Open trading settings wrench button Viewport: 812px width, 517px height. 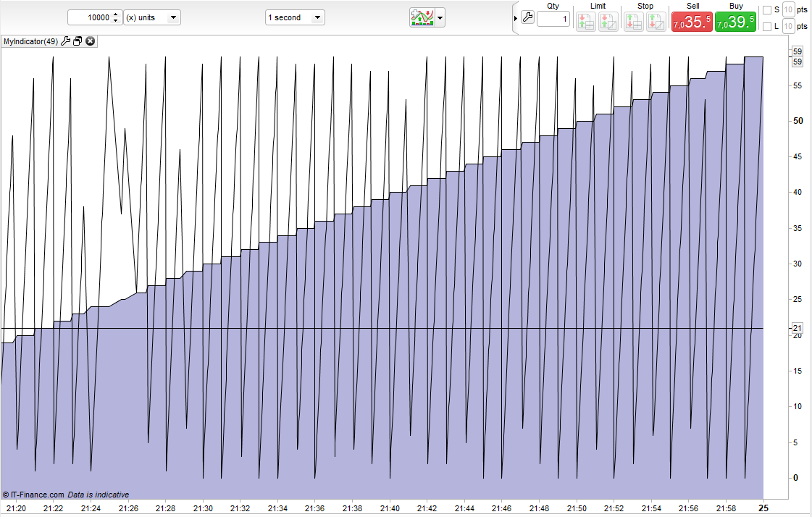pyautogui.click(x=528, y=17)
